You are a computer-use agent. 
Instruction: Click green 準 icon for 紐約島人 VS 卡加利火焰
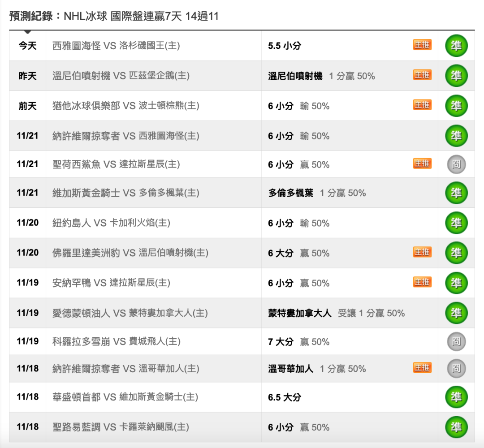456,223
